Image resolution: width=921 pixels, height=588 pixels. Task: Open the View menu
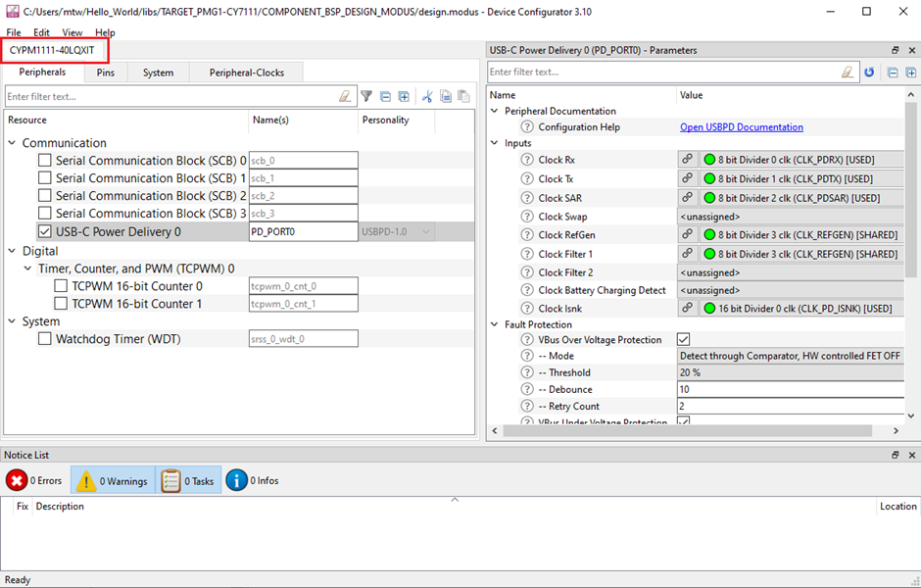[72, 32]
